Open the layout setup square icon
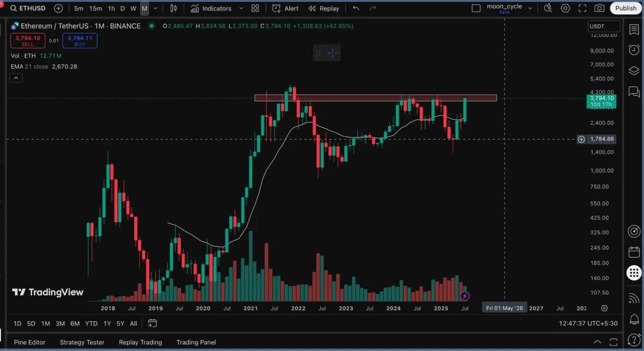 [x=476, y=8]
